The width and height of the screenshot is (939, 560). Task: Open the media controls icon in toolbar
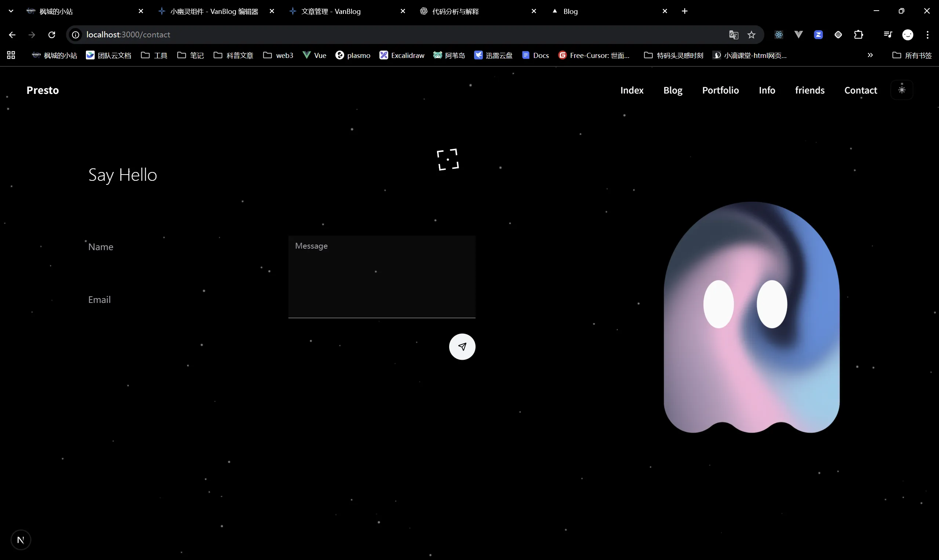click(888, 35)
